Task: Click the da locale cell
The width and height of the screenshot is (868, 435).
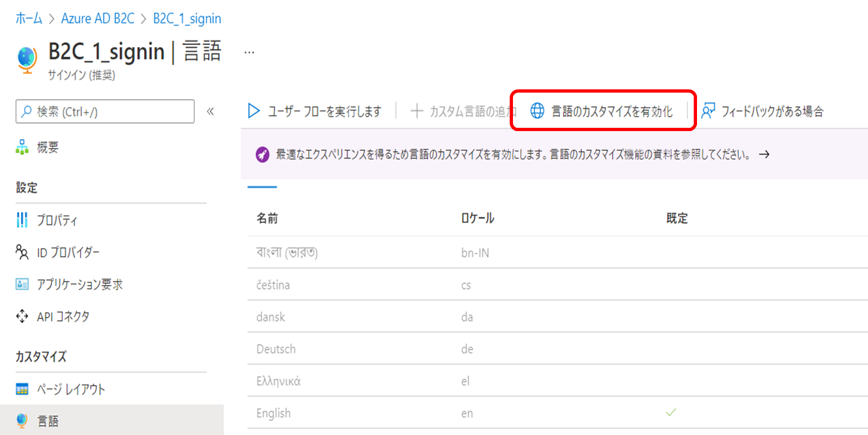Action: click(467, 317)
